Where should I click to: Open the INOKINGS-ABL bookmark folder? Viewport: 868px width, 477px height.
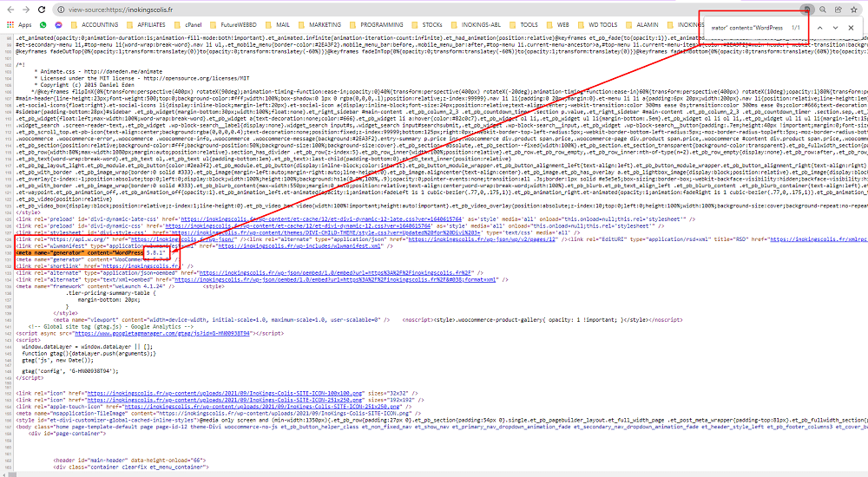pos(476,25)
